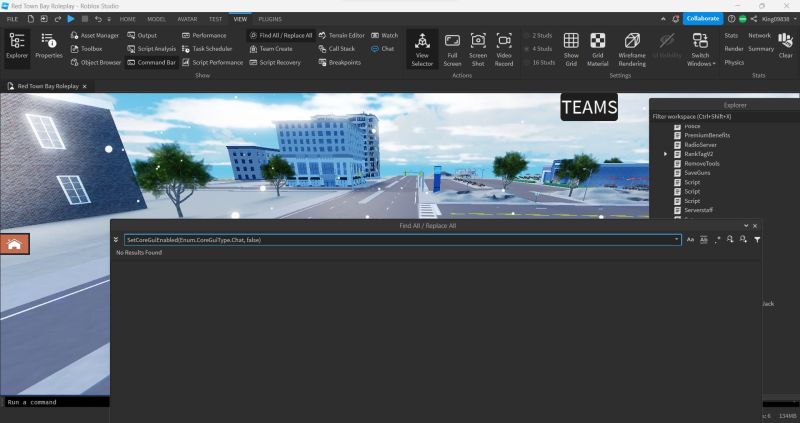The height and width of the screenshot is (423, 800).
Task: Toggle the View Selector
Action: coord(422,49)
